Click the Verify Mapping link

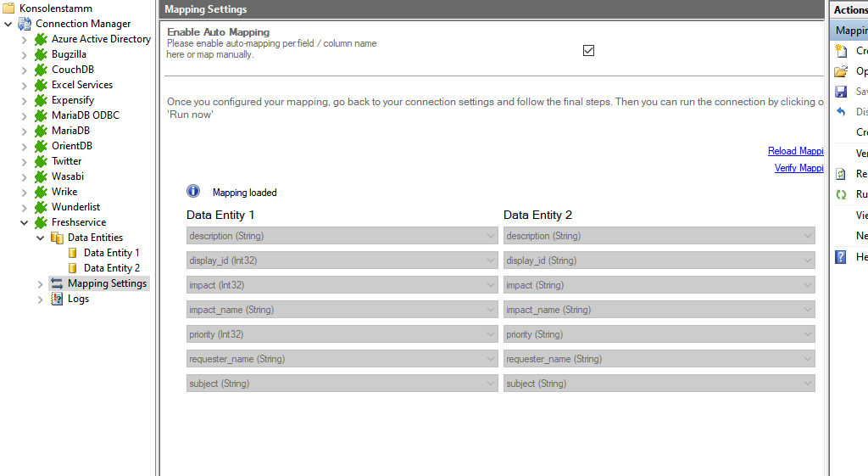point(798,168)
